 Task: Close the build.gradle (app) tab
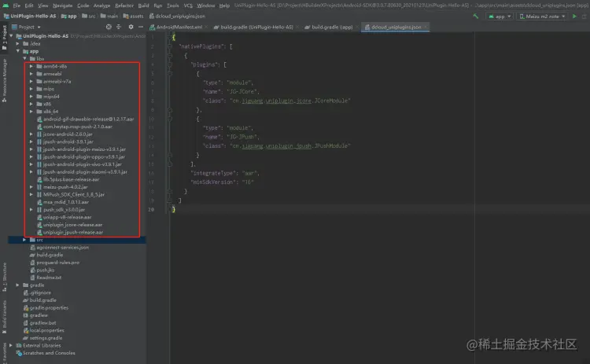tap(356, 27)
